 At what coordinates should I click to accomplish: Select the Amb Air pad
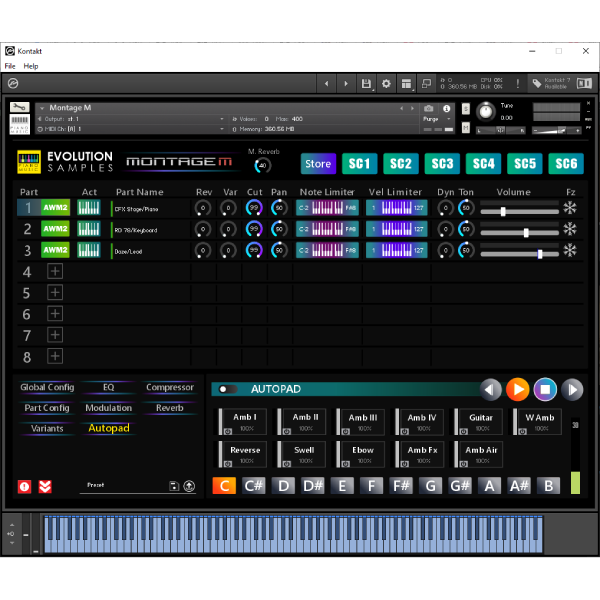pyautogui.click(x=481, y=454)
